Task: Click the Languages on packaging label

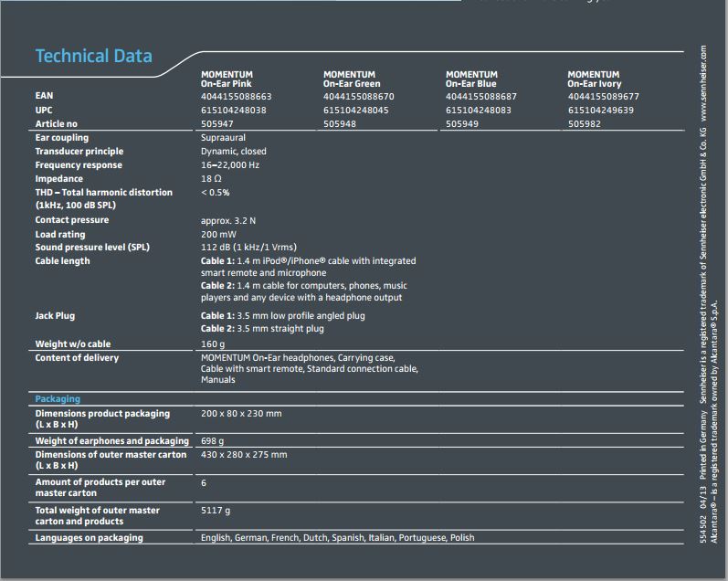Action: coord(89,538)
